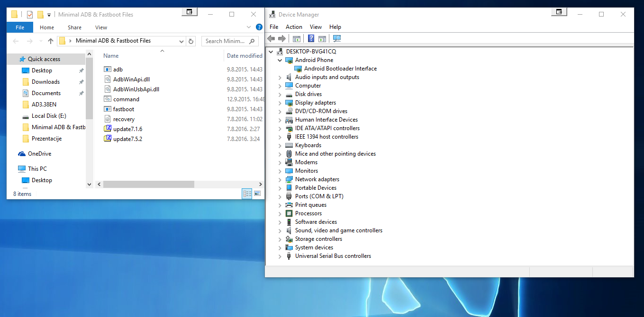Click the navigation pane scroll down arrow
The image size is (644, 317).
(x=89, y=184)
